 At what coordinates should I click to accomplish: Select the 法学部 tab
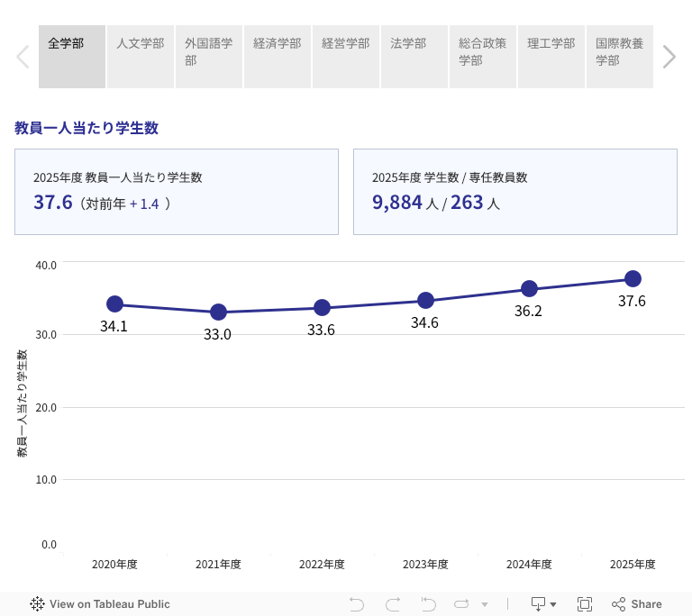414,57
